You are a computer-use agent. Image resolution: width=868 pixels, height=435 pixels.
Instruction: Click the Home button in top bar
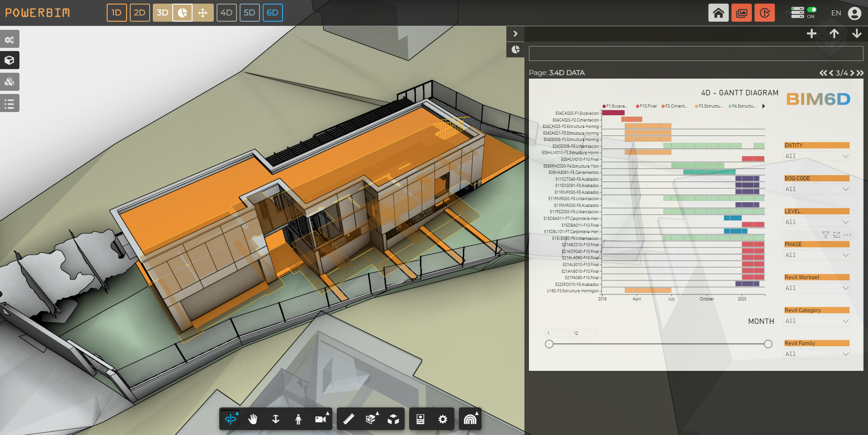pyautogui.click(x=718, y=13)
